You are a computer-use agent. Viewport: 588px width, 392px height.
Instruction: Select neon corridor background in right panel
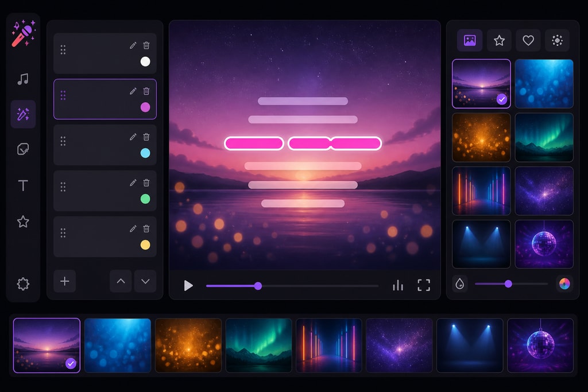pos(482,191)
